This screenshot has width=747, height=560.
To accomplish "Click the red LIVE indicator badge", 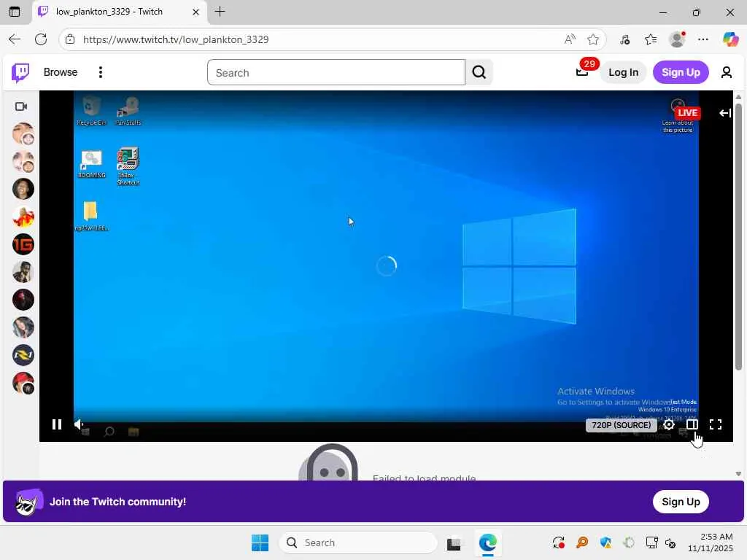I will (x=687, y=113).
